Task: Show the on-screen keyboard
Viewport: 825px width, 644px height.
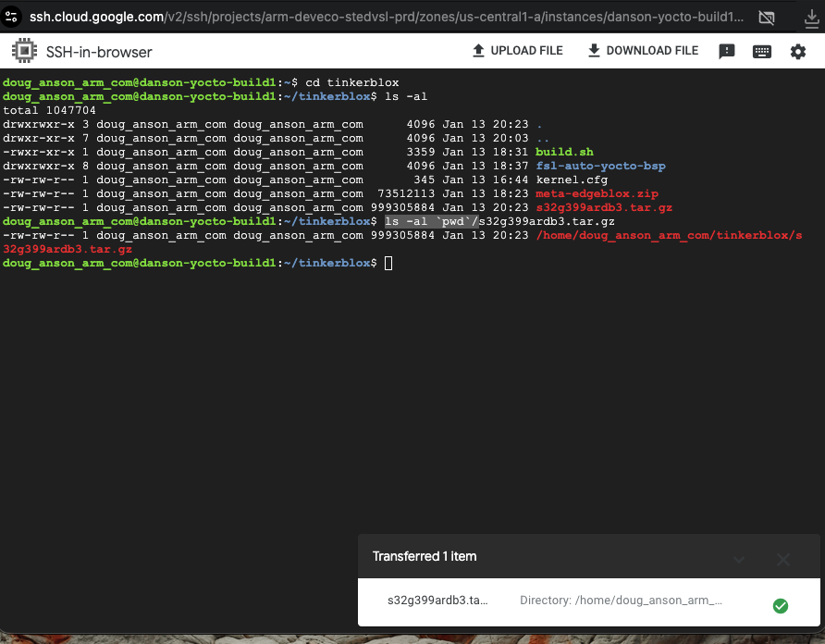Action: pos(761,51)
